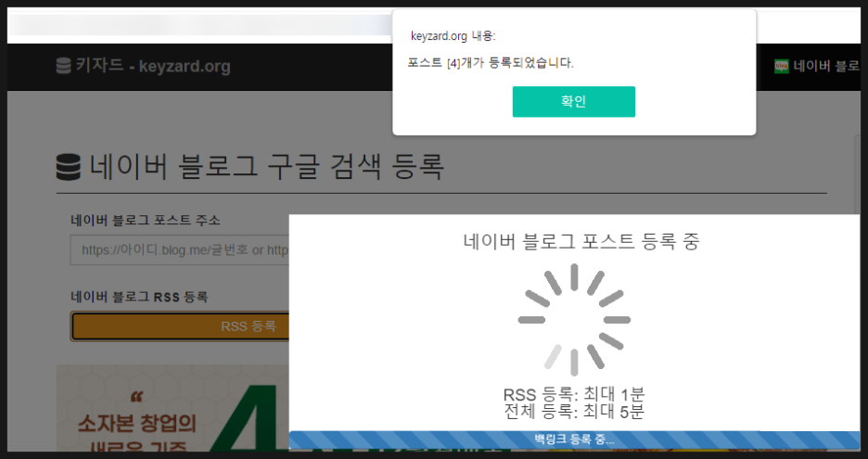868x459 pixels.
Task: Click the orange RSS 등록 button
Action: pyautogui.click(x=180, y=326)
